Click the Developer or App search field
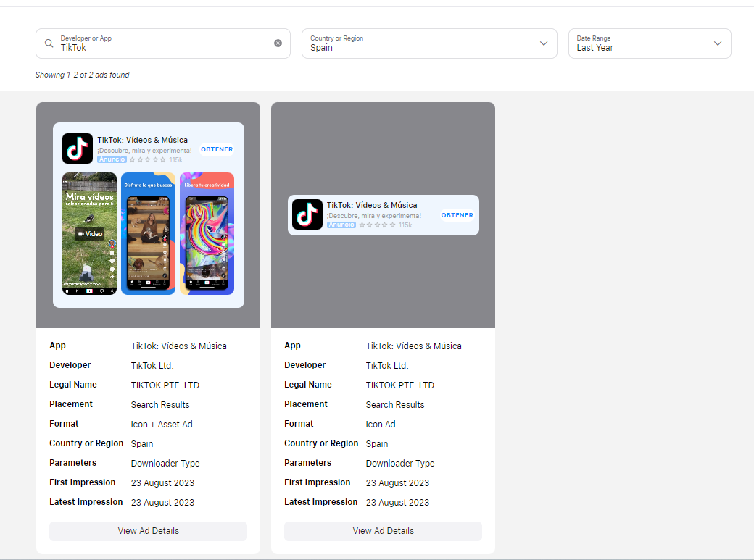 tap(163, 43)
